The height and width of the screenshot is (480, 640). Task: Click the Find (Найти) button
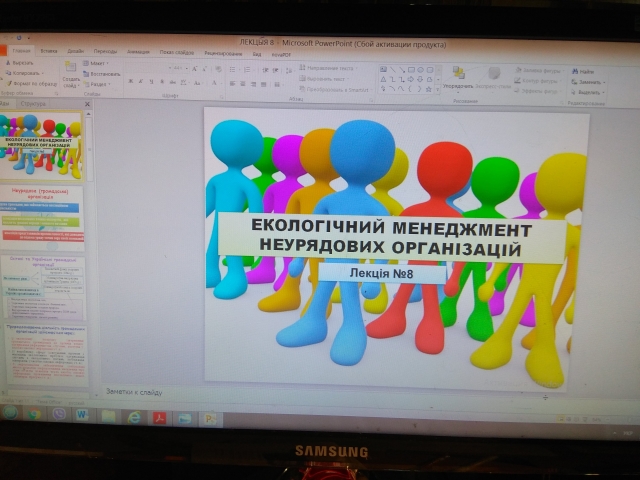click(x=583, y=72)
